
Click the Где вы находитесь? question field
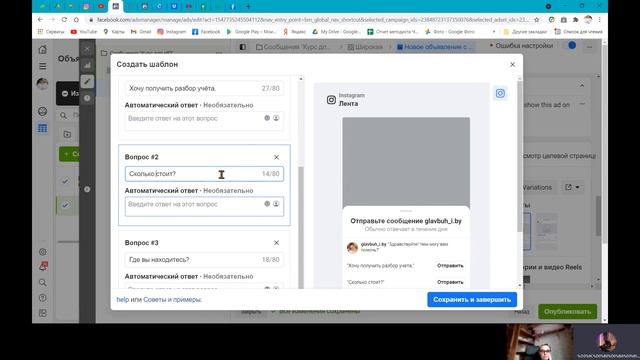pyautogui.click(x=204, y=260)
